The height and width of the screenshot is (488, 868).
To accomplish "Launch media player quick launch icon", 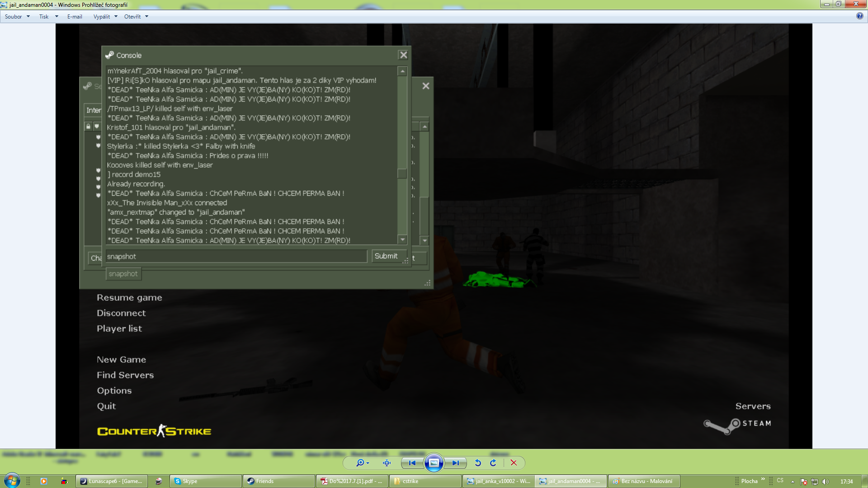I will tap(44, 481).
